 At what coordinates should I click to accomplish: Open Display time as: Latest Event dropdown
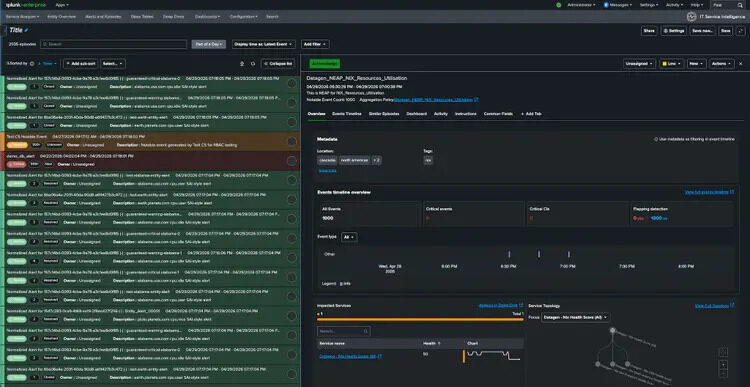pos(264,44)
